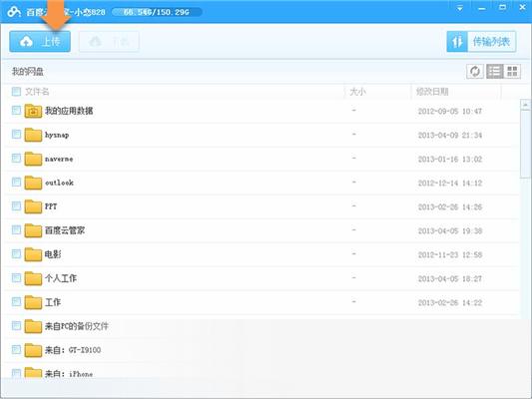Click the 来自PC的备份文件 folder icon
Viewport: 532px width, 399px height.
[33, 326]
